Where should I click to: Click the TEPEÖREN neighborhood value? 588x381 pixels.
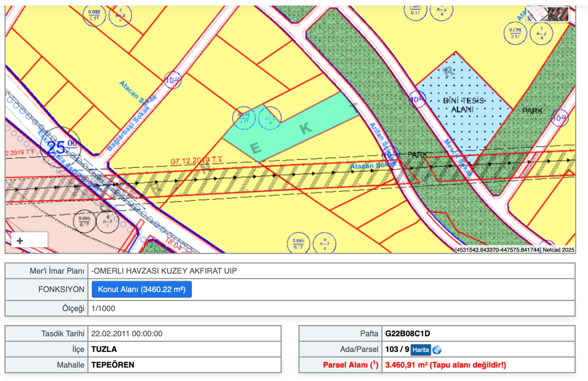pyautogui.click(x=113, y=365)
